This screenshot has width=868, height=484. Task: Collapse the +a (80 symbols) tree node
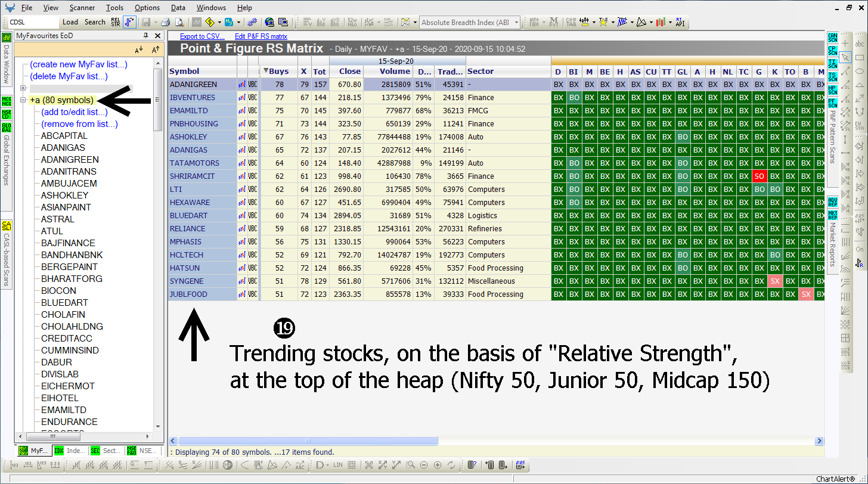pyautogui.click(x=23, y=100)
